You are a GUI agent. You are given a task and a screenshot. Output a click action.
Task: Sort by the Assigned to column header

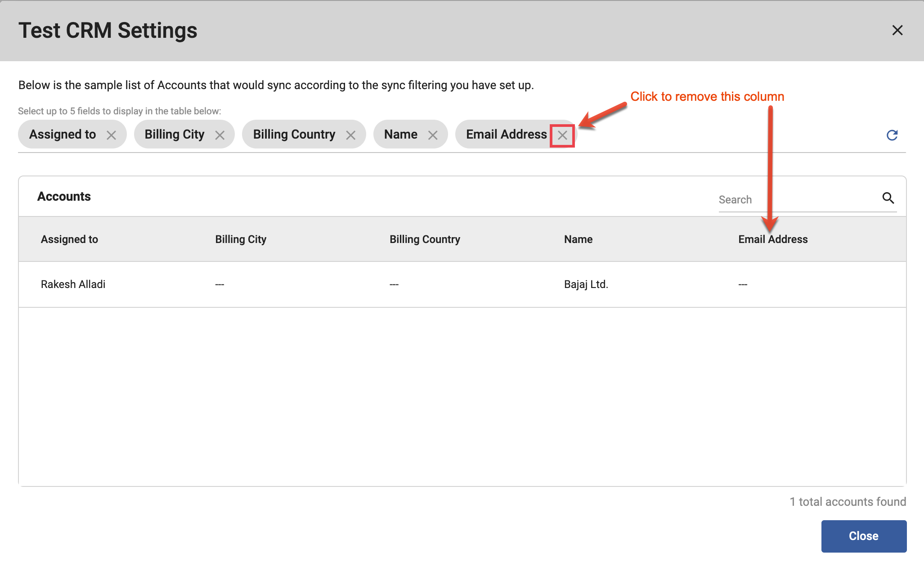(69, 239)
